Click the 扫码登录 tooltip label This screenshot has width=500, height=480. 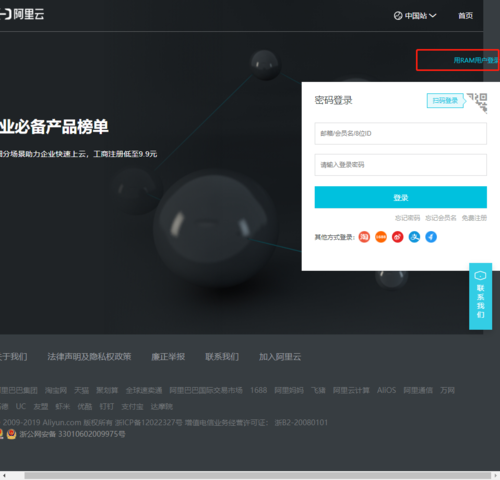445,100
